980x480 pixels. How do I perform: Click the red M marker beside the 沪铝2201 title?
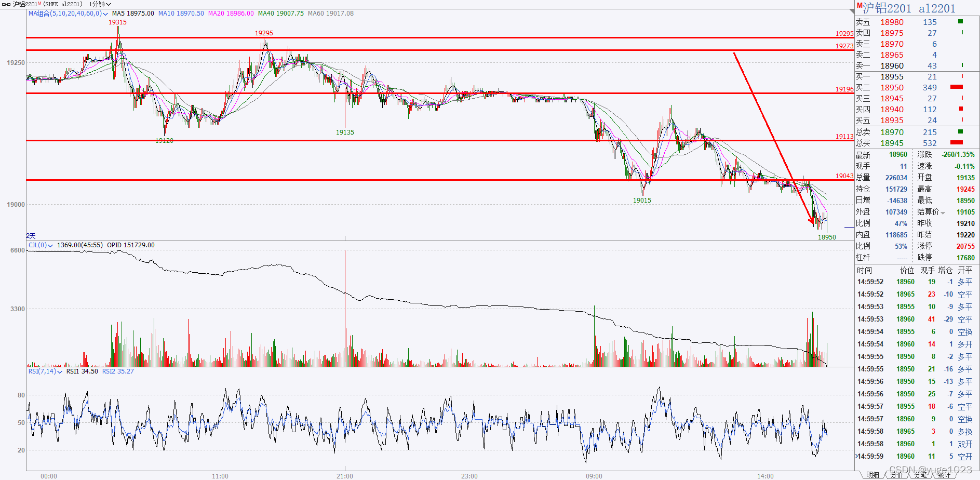click(x=860, y=5)
